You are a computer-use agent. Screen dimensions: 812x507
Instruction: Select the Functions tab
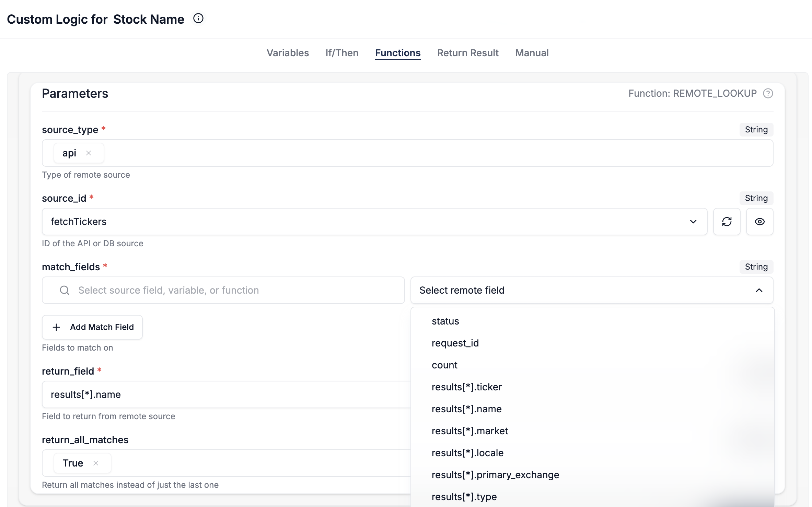pyautogui.click(x=397, y=53)
